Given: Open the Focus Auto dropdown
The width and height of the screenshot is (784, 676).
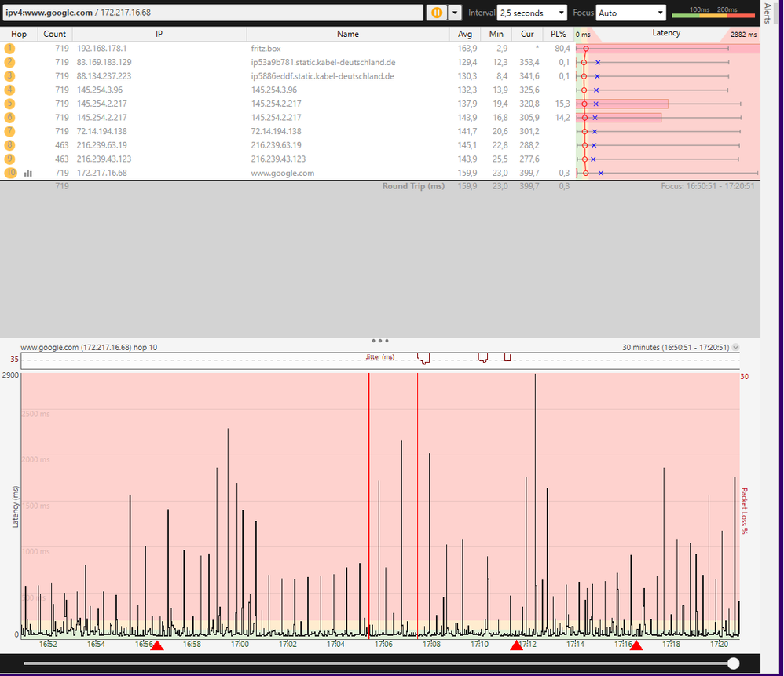Looking at the screenshot, I should [x=631, y=13].
